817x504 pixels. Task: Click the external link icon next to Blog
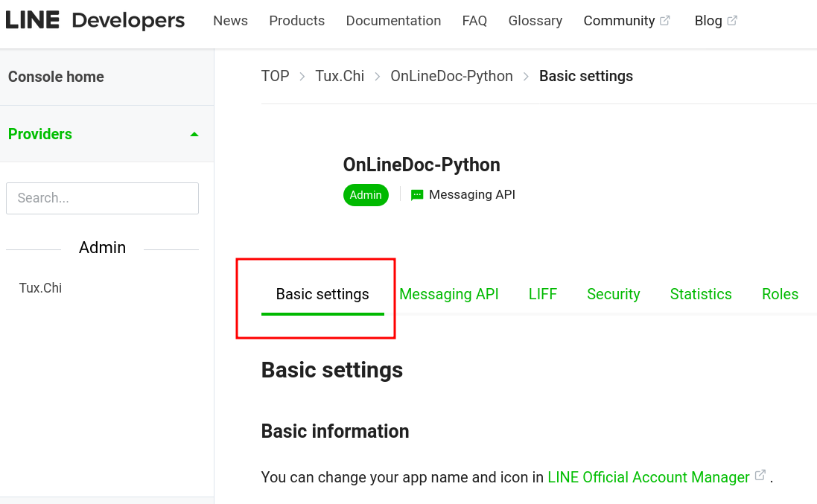[733, 20]
